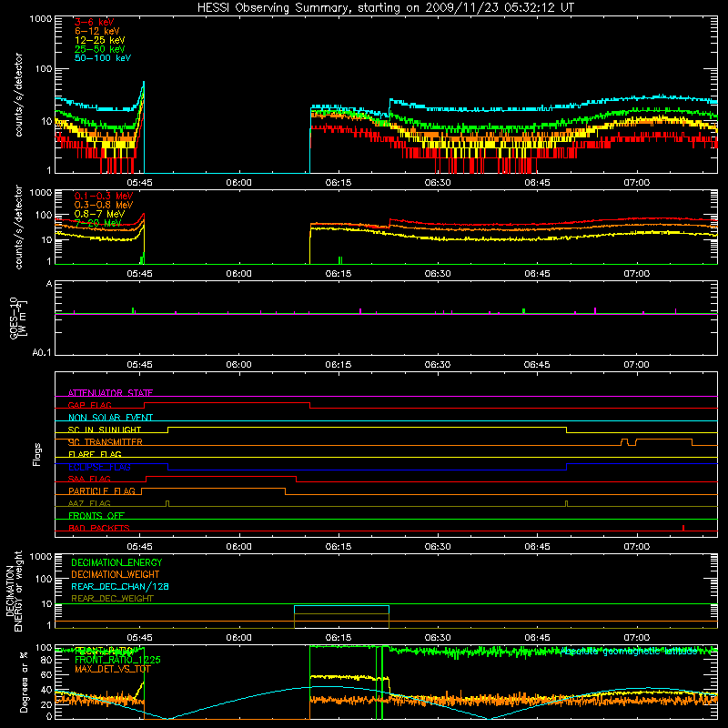Click the DECIMATION ENERGY or weight axis title
This screenshot has height=728, width=728.
point(14,591)
